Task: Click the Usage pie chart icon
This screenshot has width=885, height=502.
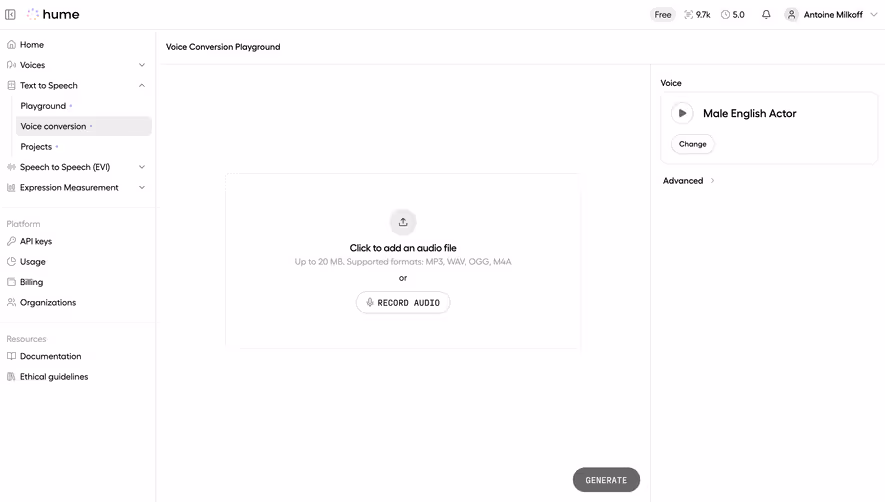Action: (11, 261)
